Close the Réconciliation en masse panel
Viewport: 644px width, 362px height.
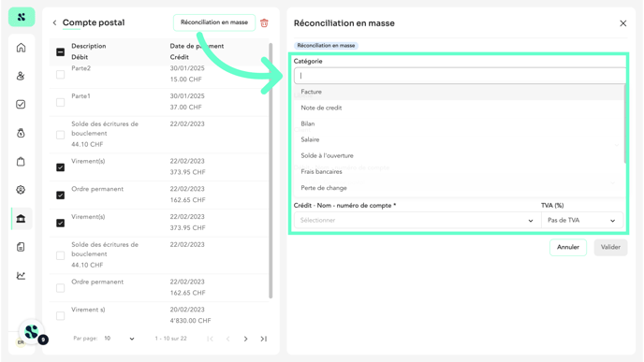click(623, 23)
